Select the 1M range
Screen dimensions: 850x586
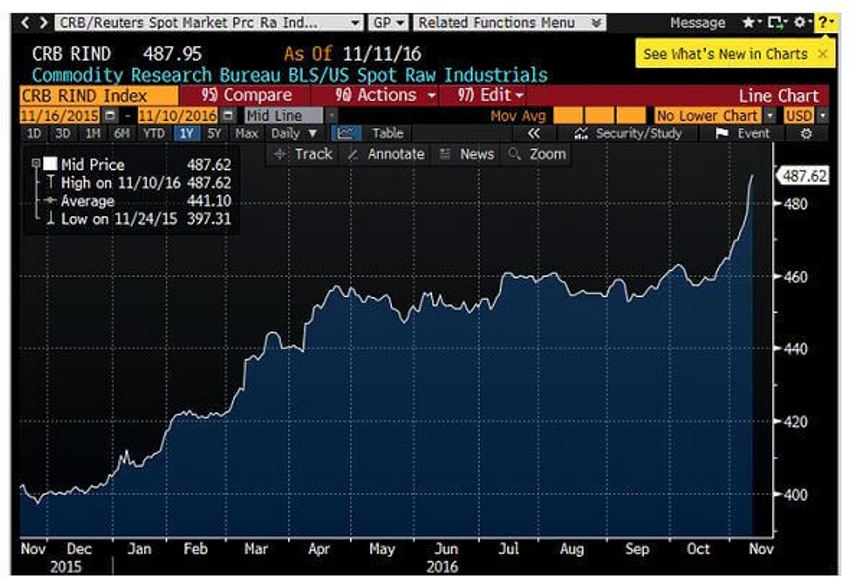point(93,133)
